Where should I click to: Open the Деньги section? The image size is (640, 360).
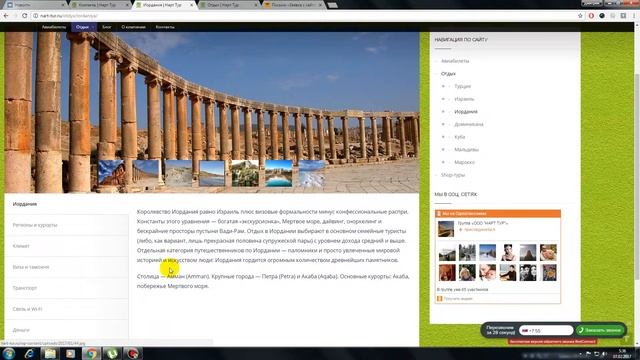tap(67, 330)
